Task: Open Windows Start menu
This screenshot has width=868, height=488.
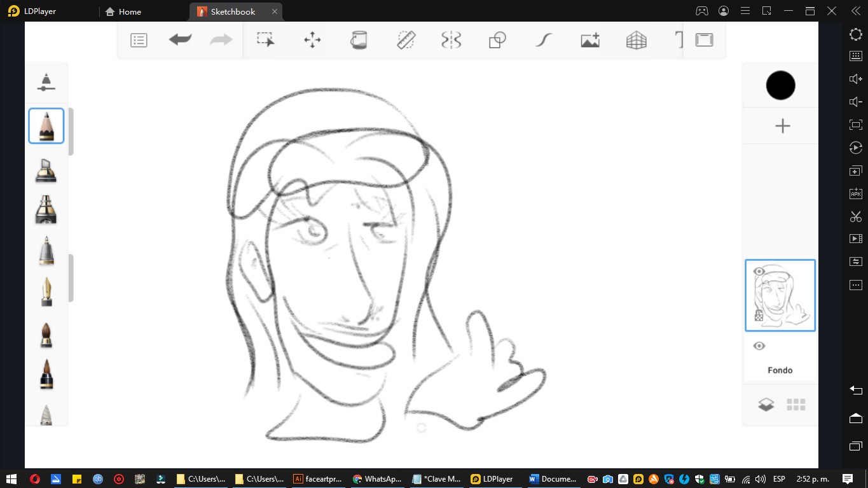Action: (11, 479)
